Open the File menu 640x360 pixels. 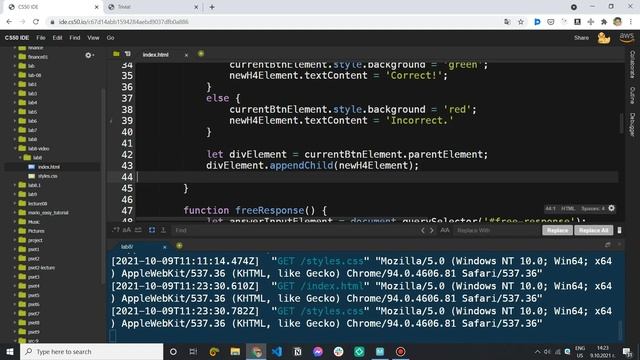point(41,38)
